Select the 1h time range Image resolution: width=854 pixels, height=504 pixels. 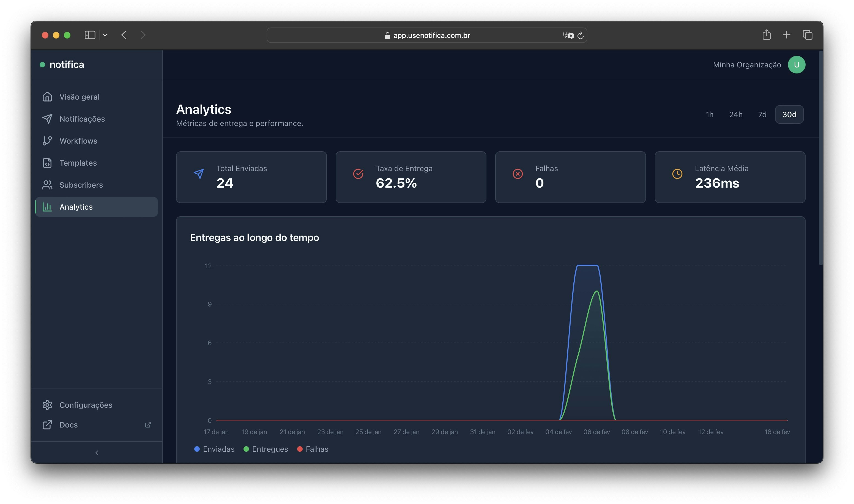click(709, 115)
